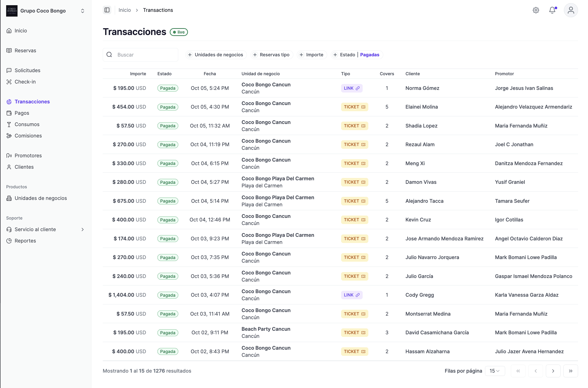The image size is (588, 388).
Task: Click the Comisiones sidebar icon
Action: (x=9, y=136)
